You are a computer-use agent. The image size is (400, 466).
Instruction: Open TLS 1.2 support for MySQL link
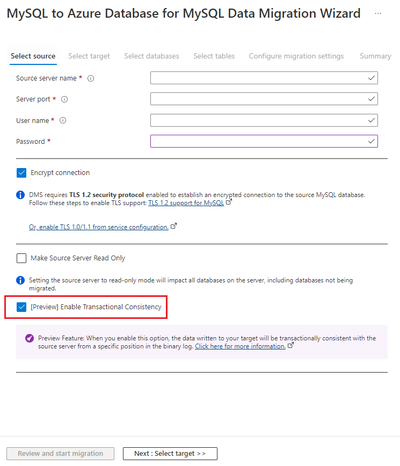point(186,203)
